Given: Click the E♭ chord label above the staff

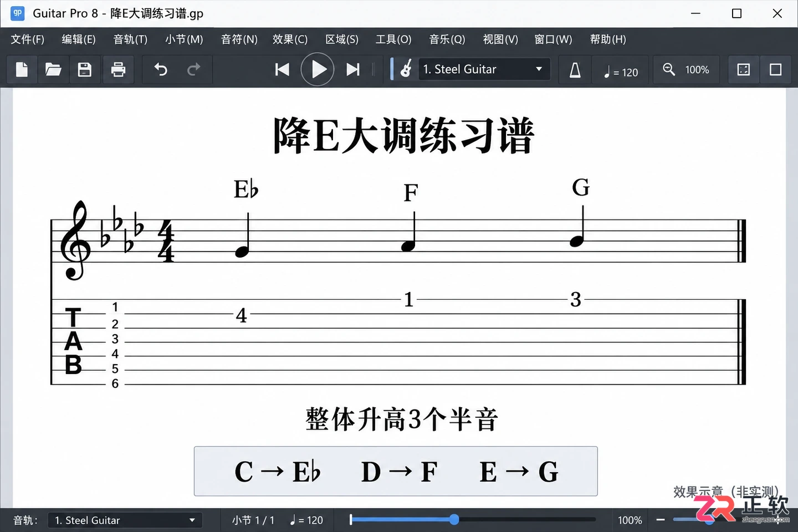Looking at the screenshot, I should point(246,189).
